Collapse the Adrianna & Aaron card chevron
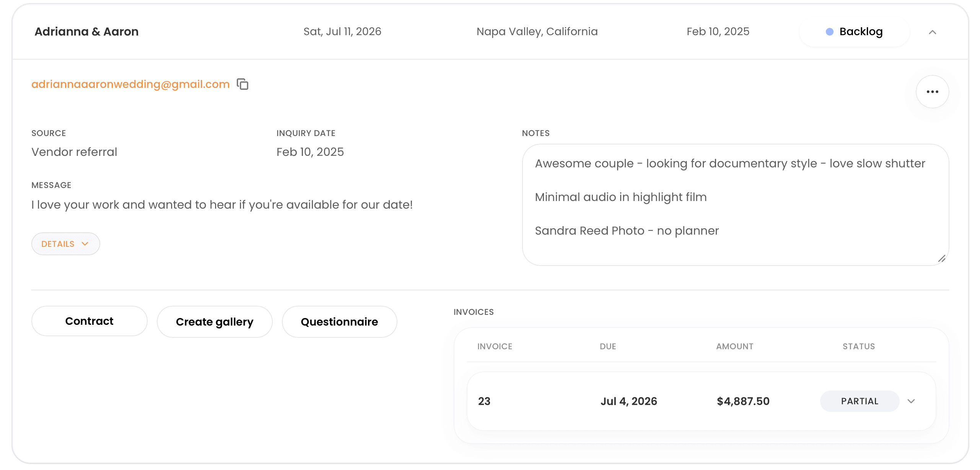The image size is (980, 470). coord(933,32)
